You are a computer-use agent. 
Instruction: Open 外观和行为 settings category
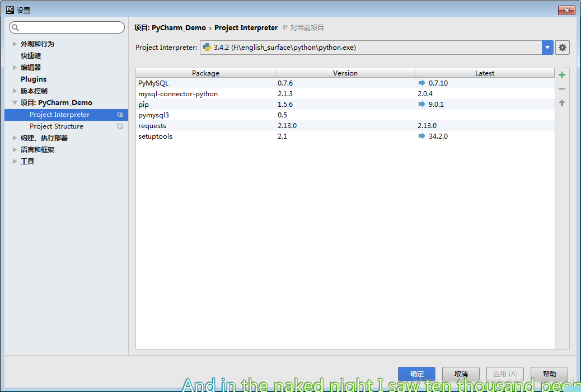[x=37, y=44]
